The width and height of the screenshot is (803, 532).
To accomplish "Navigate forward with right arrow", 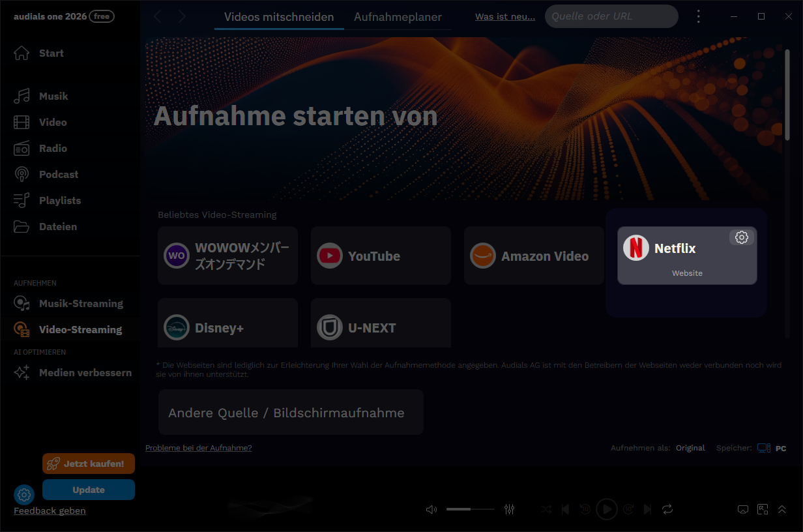I will coord(182,17).
